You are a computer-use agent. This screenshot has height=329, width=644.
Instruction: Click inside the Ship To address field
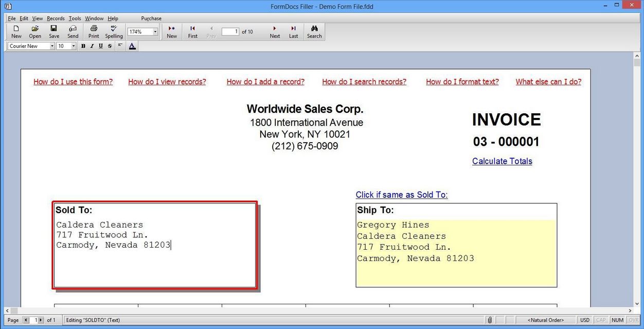[456, 253]
